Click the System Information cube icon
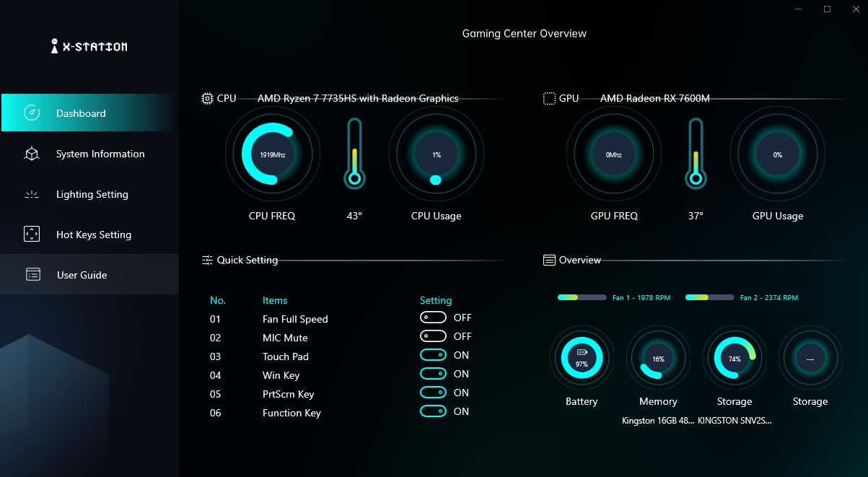Screen dimensions: 868x477 coord(32,154)
